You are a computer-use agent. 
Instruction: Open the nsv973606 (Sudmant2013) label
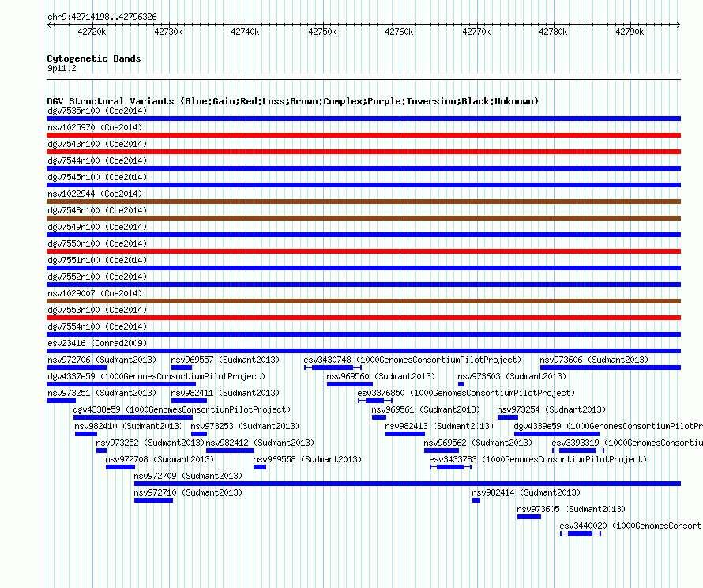coord(594,360)
